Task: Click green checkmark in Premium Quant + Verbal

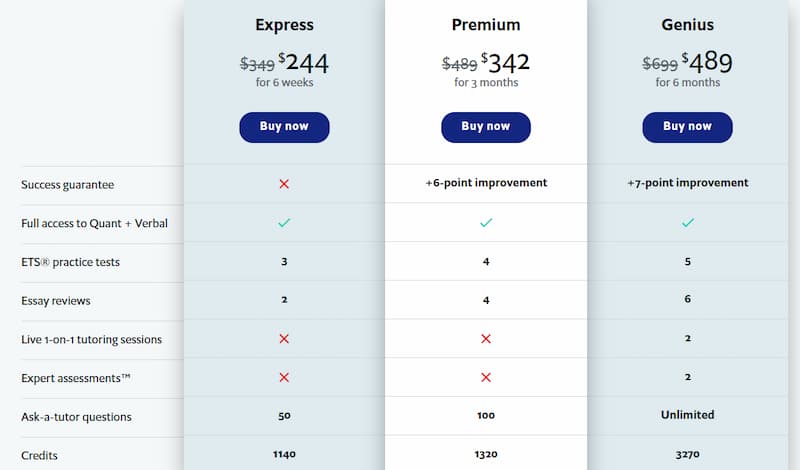Action: coord(486,222)
